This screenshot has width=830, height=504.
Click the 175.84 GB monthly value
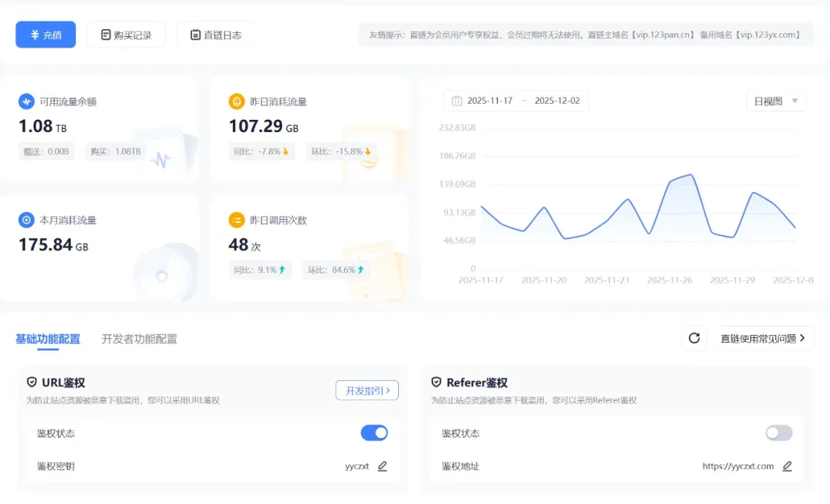(x=53, y=245)
